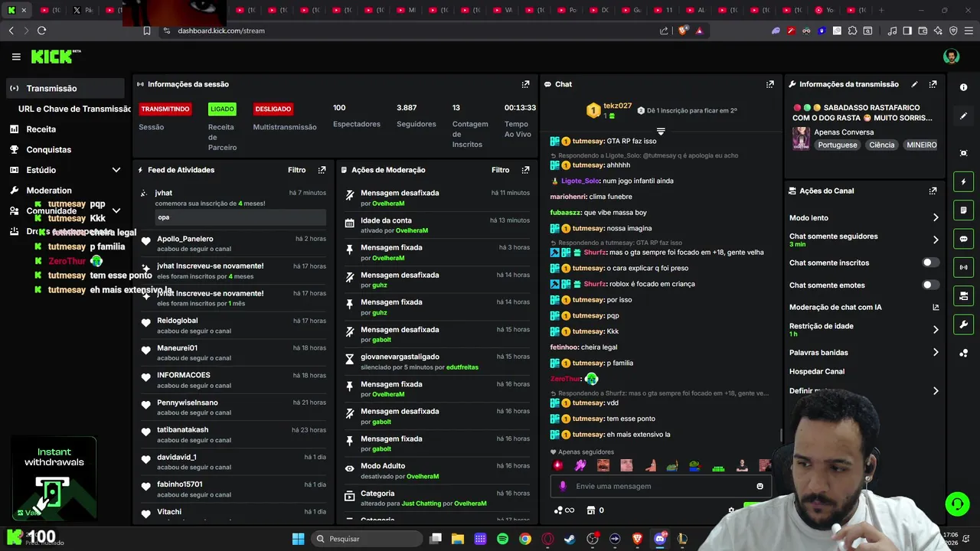980x551 pixels.
Task: Open Chat somente seguidores options arrow
Action: pyautogui.click(x=935, y=240)
